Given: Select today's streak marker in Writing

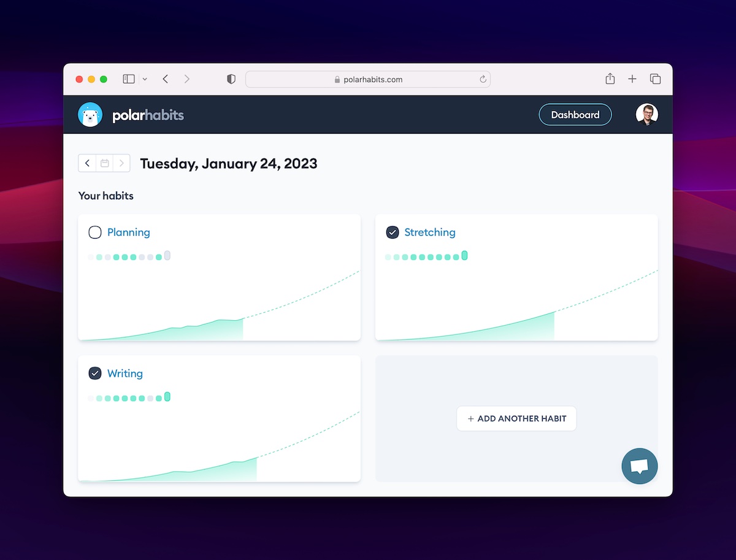Looking at the screenshot, I should pos(167,397).
